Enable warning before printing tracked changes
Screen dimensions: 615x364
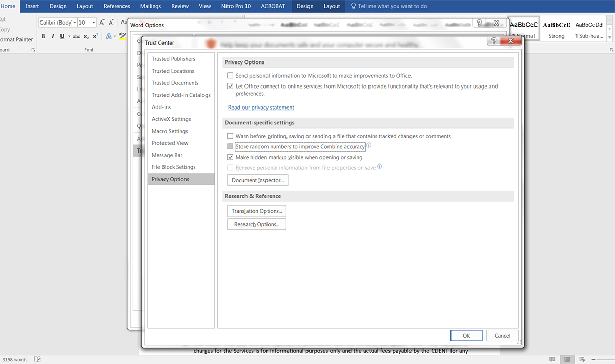pyautogui.click(x=230, y=136)
